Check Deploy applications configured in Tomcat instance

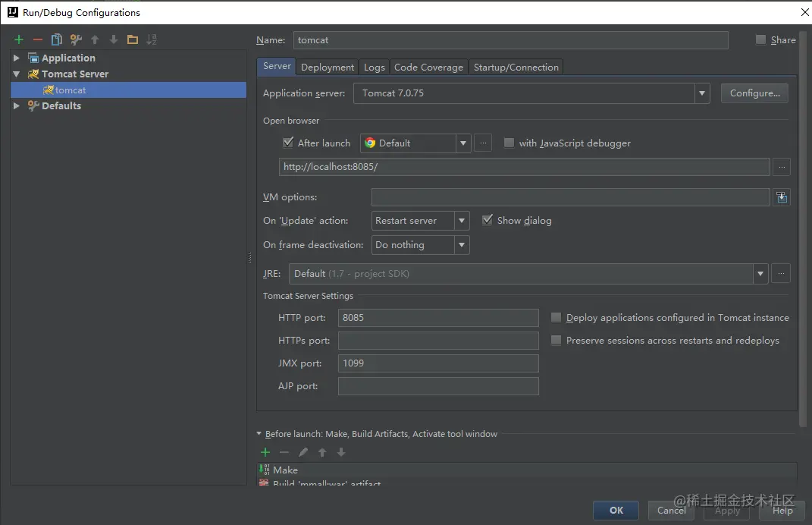[556, 317]
